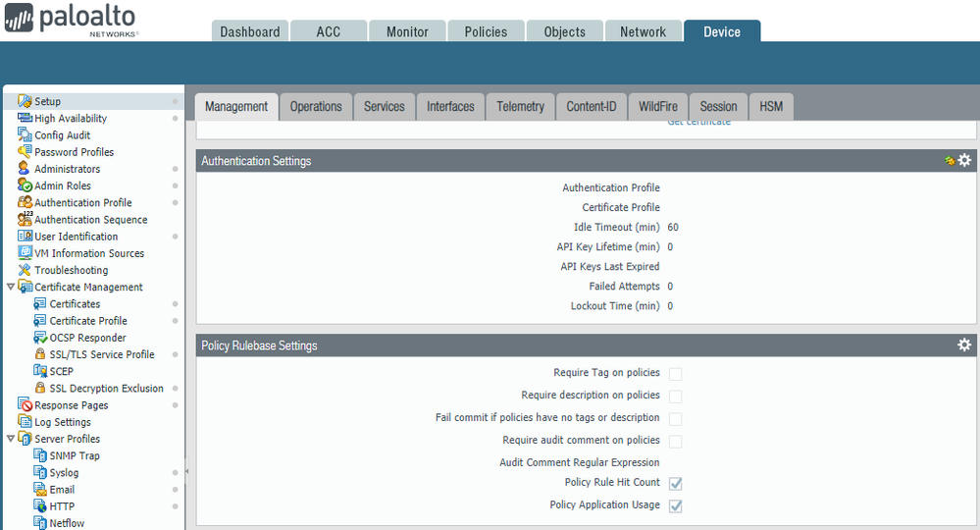Click the High Availability icon

pos(25,118)
